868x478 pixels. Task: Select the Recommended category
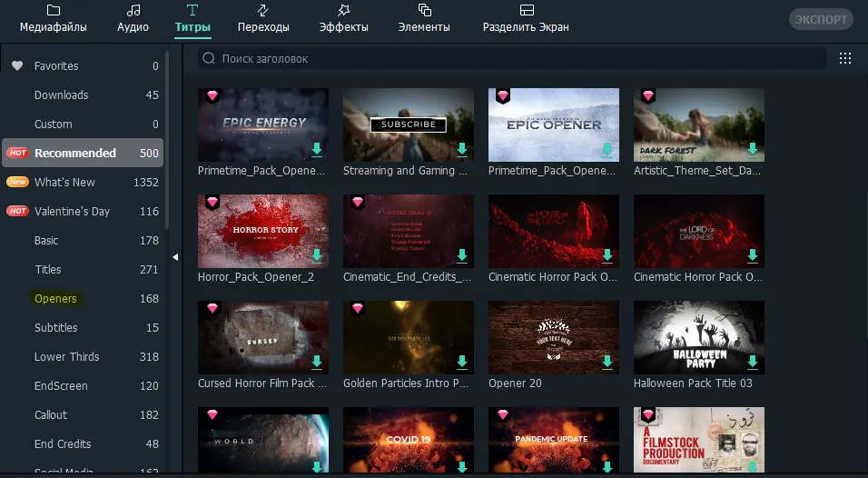[x=83, y=153]
